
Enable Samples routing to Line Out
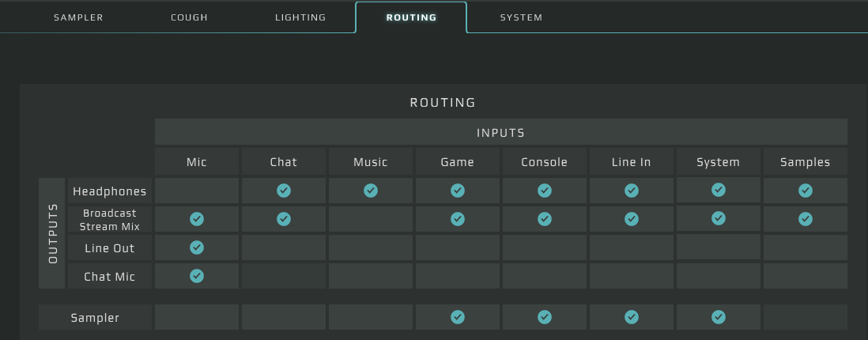805,247
